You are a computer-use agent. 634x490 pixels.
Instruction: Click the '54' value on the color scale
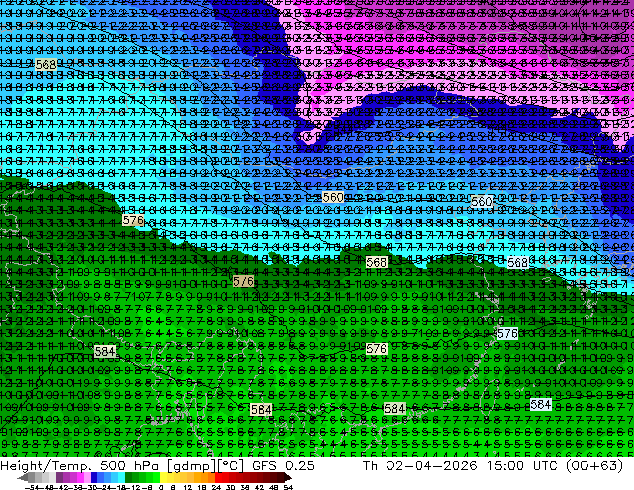(288, 487)
